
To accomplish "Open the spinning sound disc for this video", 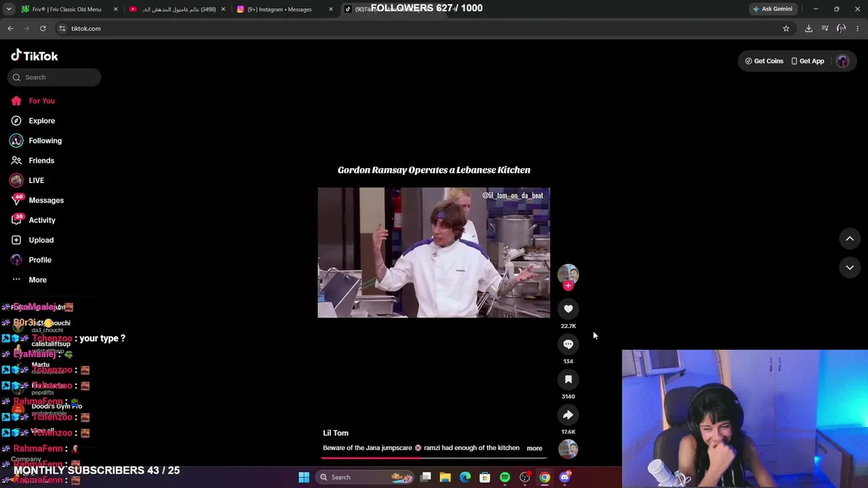I will pyautogui.click(x=568, y=449).
